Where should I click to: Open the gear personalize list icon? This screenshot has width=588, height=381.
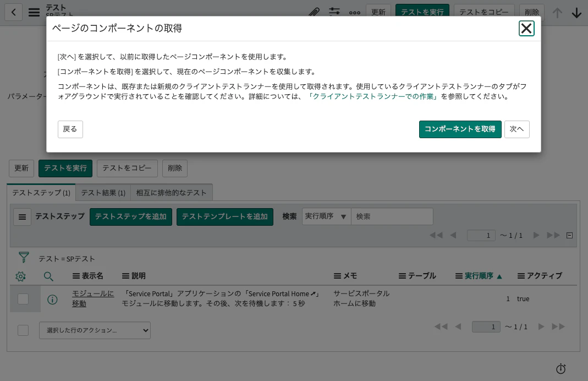(x=20, y=276)
